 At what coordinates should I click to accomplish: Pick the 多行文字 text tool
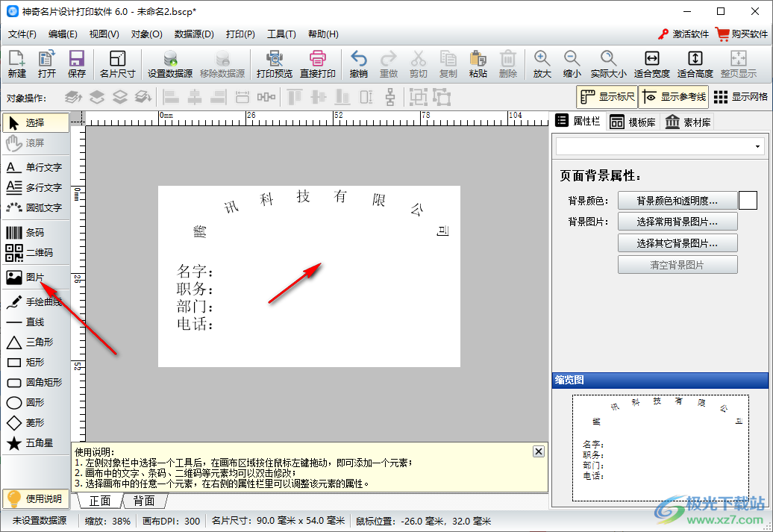click(x=36, y=187)
